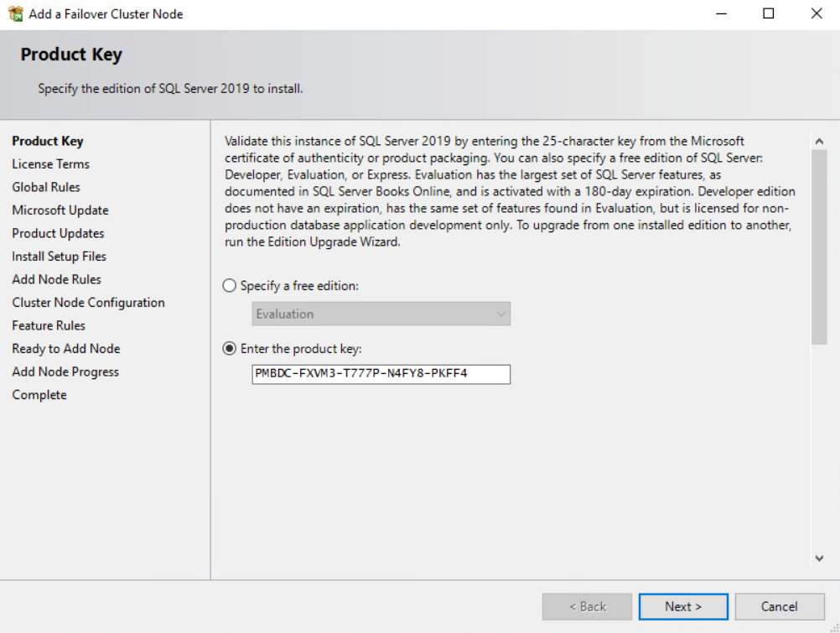Select the Product Updates step
Viewport: 840px width, 633px height.
58,233
